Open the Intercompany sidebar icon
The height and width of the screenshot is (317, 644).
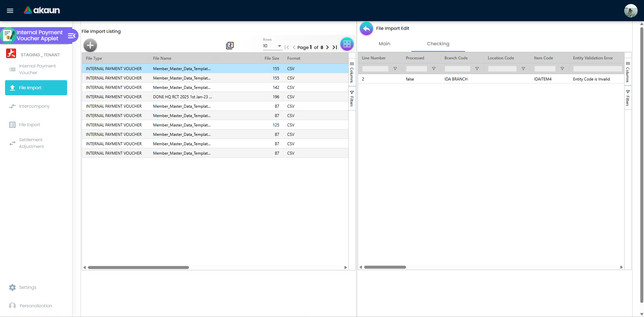pos(12,106)
